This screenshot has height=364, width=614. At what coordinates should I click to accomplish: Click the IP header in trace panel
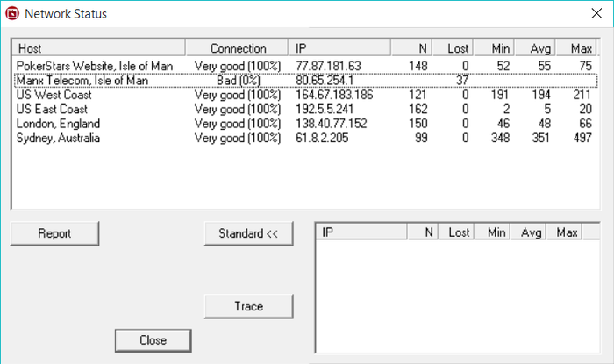[361, 232]
